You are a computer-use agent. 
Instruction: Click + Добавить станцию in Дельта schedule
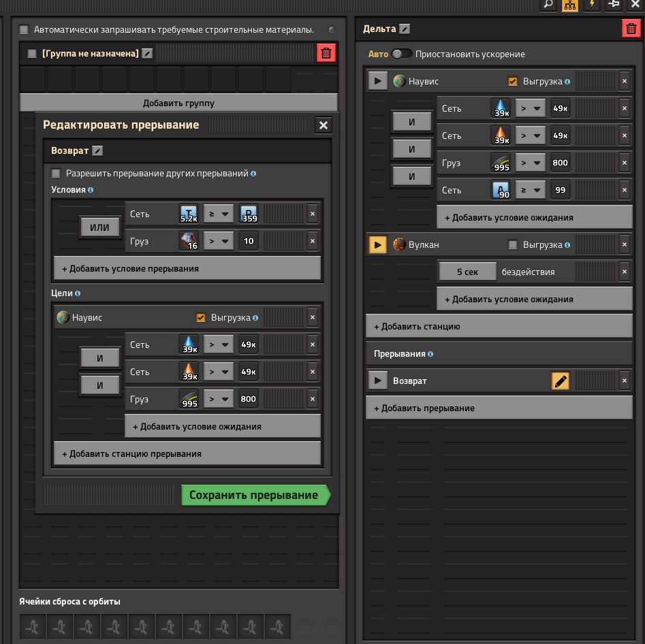pyautogui.click(x=499, y=326)
